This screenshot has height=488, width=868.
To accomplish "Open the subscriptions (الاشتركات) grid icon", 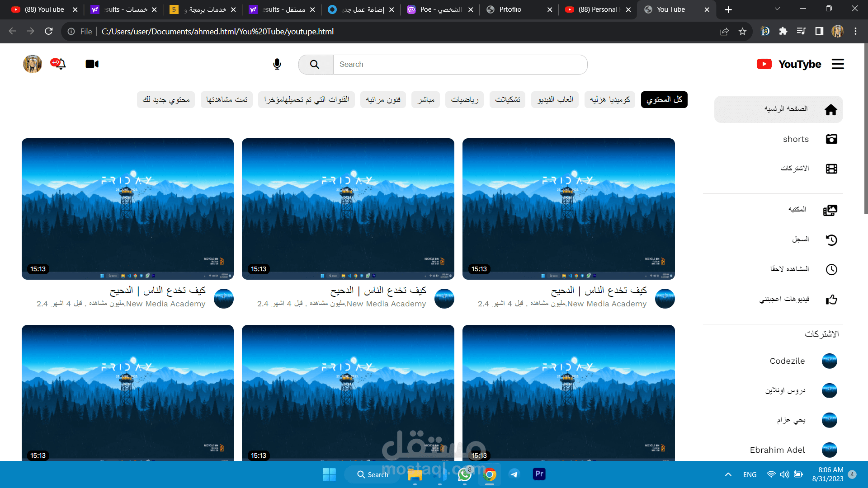I will click(831, 169).
